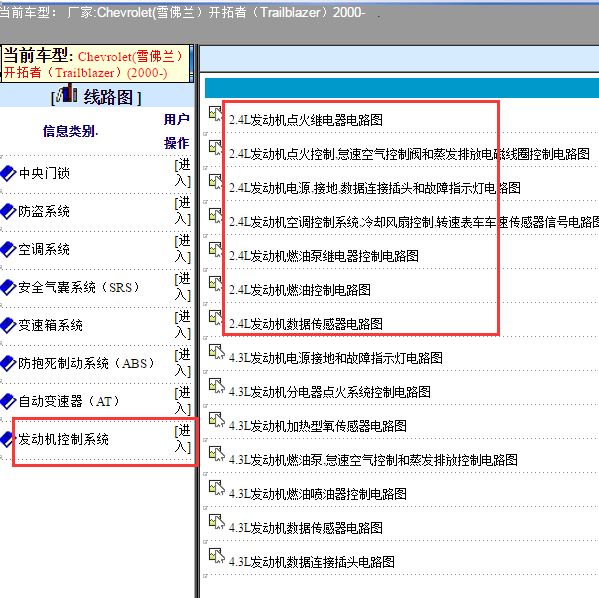Click the icon beside 2.4L发动机燃油泵继电器控制电路图
Viewport: 599px width, 598px height.
pos(215,250)
